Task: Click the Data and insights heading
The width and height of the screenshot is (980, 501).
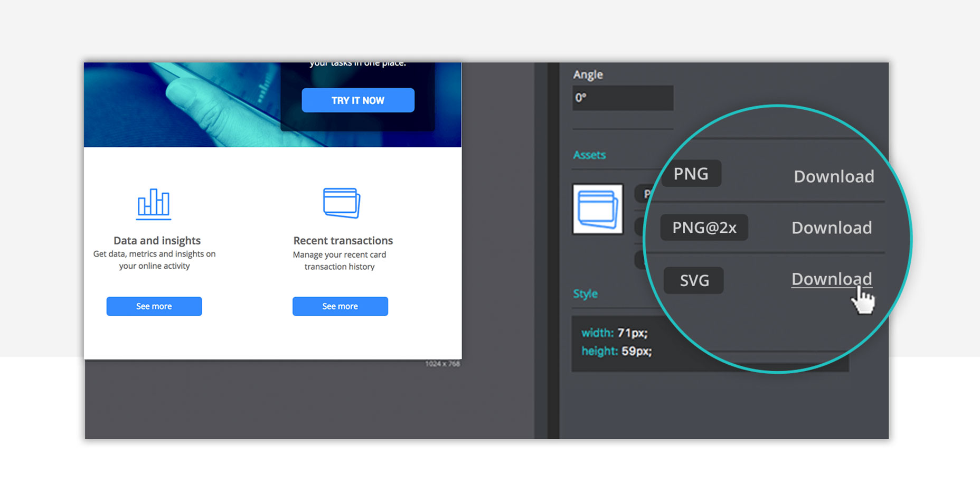Action: coord(157,241)
